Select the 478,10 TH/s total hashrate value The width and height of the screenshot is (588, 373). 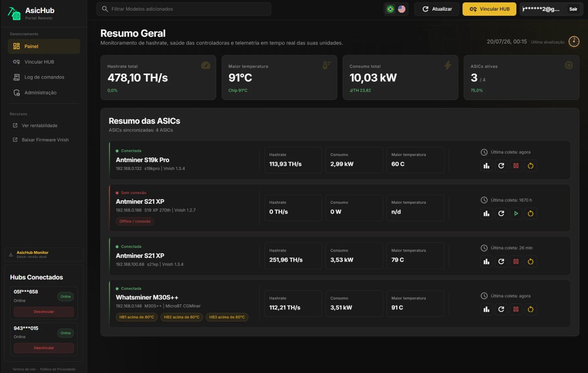138,78
